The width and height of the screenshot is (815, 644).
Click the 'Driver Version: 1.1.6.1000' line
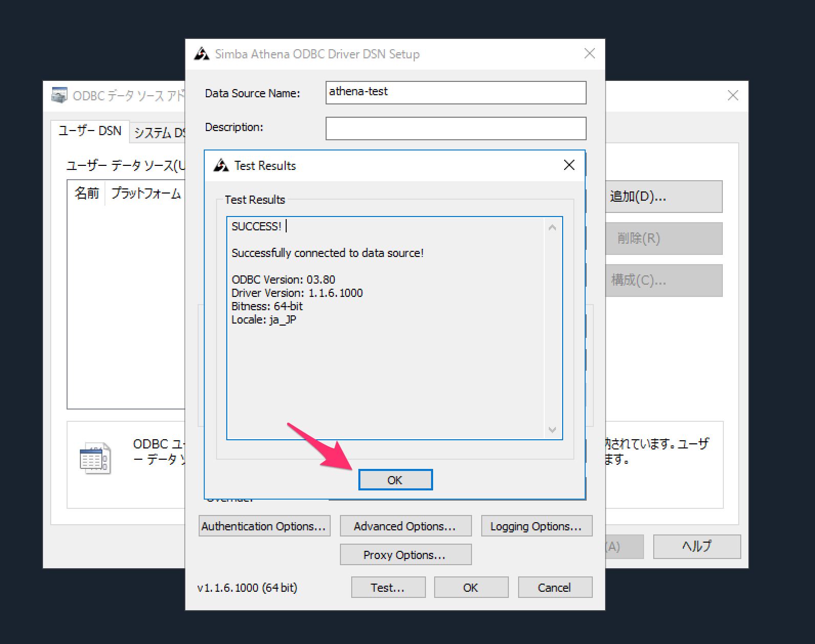(297, 293)
